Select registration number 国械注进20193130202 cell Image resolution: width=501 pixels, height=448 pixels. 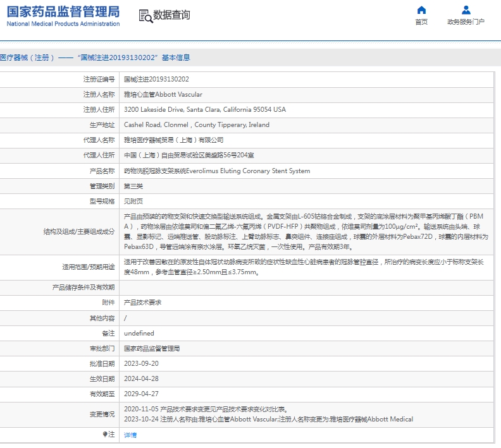[157, 79]
